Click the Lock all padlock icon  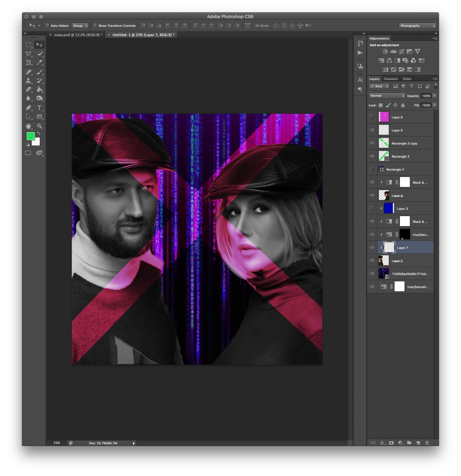pyautogui.click(x=403, y=105)
